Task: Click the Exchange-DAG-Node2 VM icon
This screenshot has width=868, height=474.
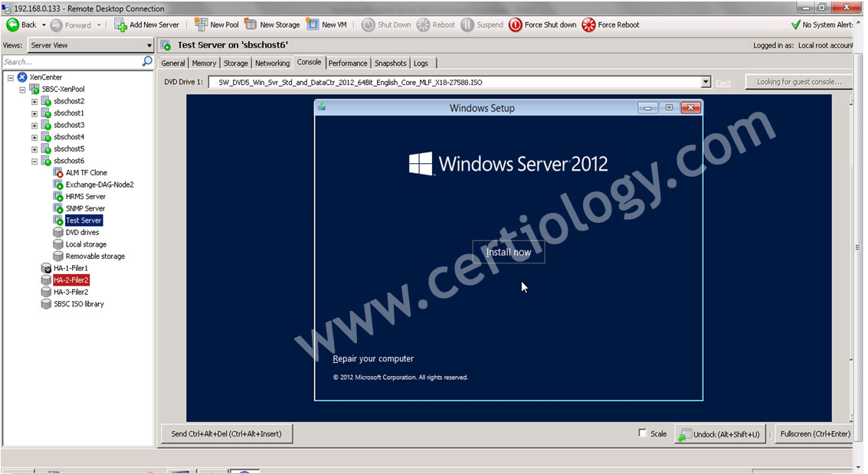Action: pos(58,185)
